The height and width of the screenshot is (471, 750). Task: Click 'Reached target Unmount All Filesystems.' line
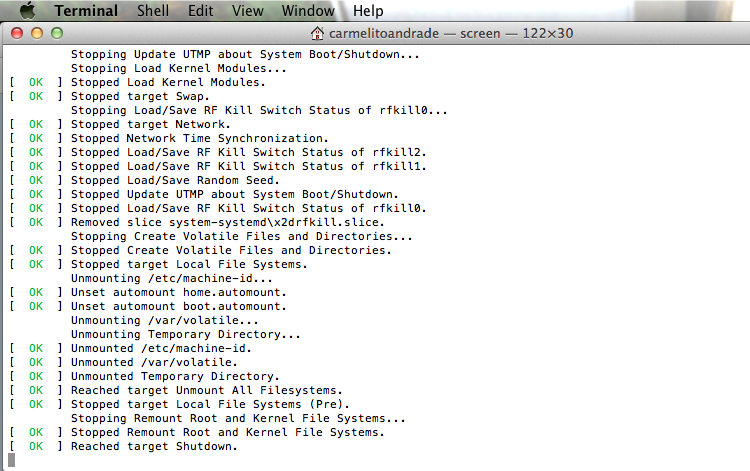207,391
